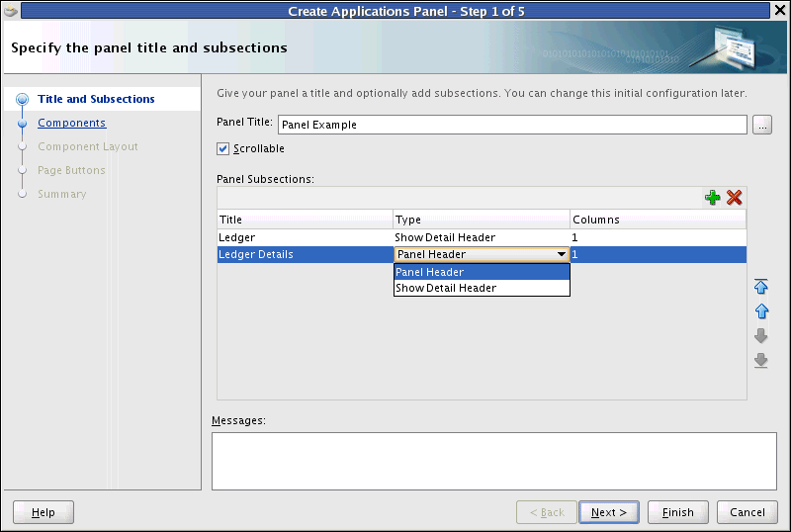The image size is (791, 532).
Task: Click the Columns column header
Action: [659, 220]
